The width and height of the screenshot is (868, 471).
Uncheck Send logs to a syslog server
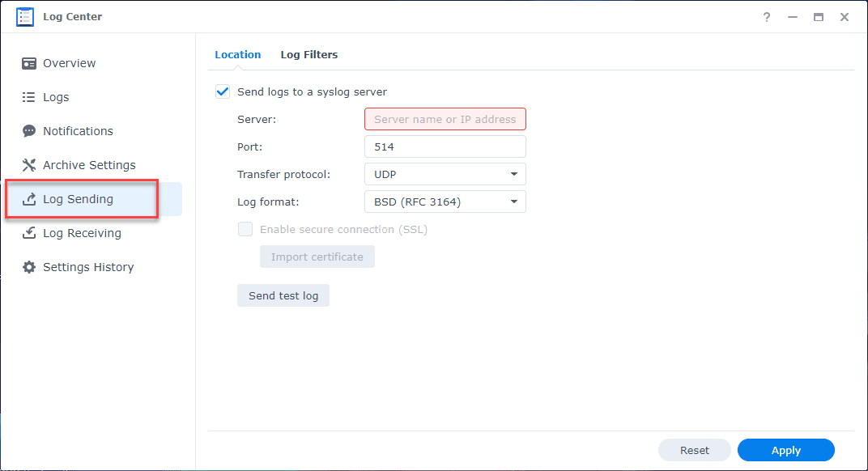(x=223, y=91)
